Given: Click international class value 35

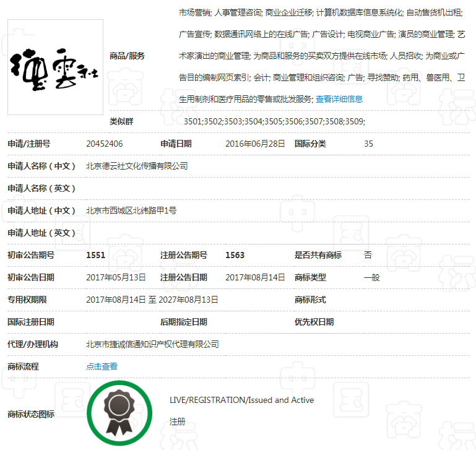Looking at the screenshot, I should point(368,144).
